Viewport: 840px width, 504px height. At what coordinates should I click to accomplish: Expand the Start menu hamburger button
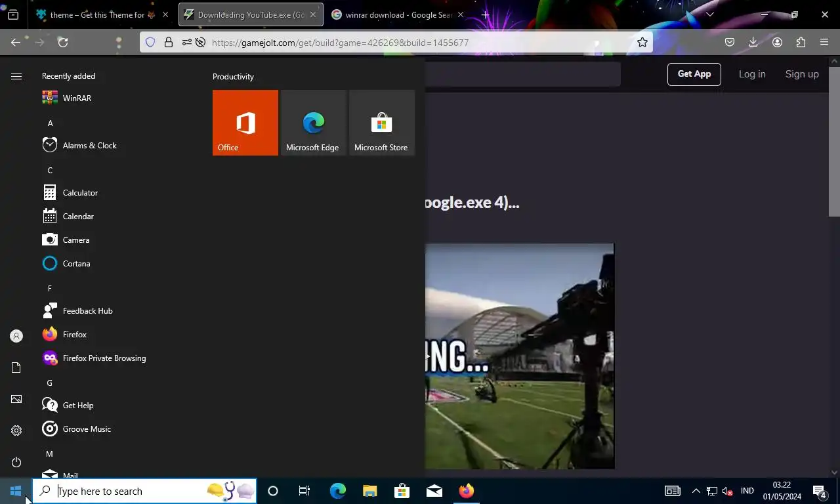pyautogui.click(x=16, y=76)
